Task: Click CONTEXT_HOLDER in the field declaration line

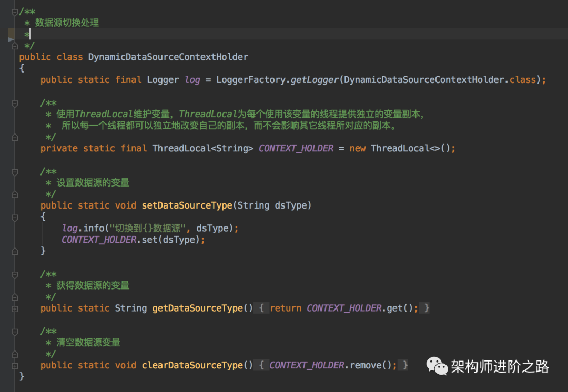Action: coord(296,148)
